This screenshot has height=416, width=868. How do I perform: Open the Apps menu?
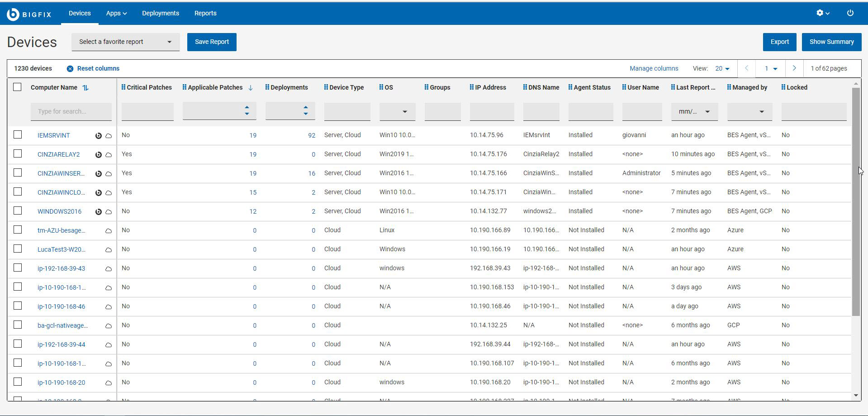pyautogui.click(x=116, y=13)
